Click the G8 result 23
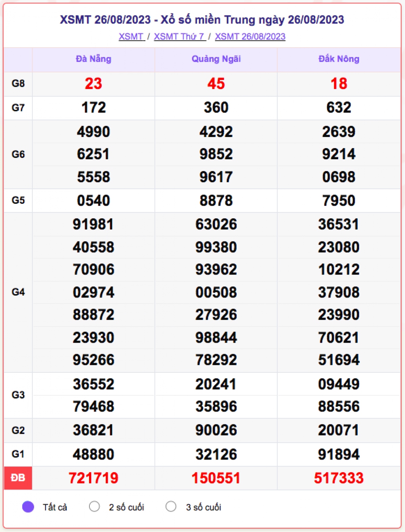The height and width of the screenshot is (532, 405). pos(93,84)
